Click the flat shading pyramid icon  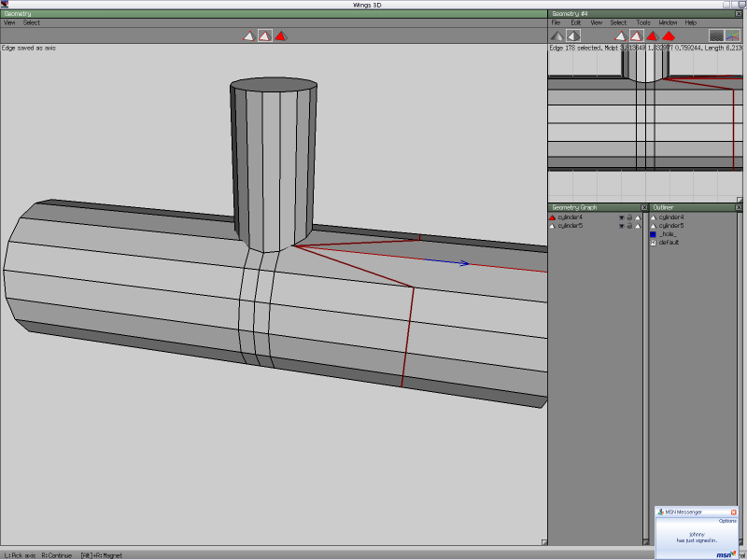click(557, 35)
